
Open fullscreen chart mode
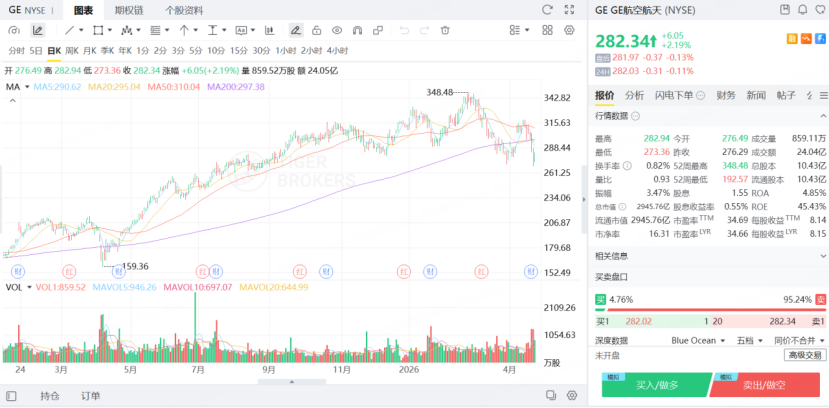point(569,10)
